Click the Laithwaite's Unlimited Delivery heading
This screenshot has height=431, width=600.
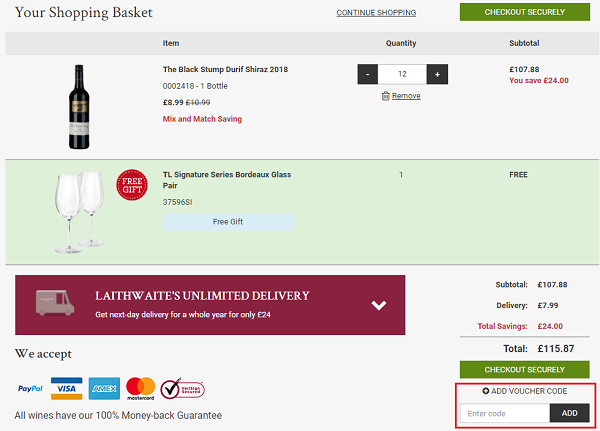[x=202, y=296]
